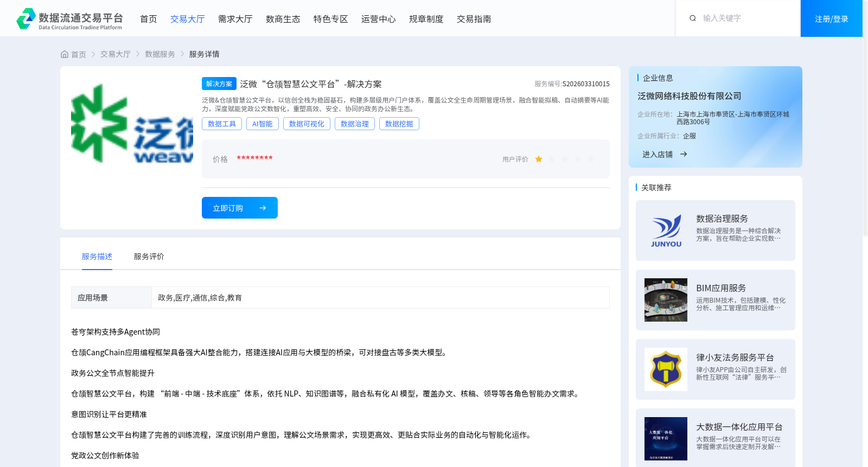
Task: Click the 解决方案 badge
Action: pos(219,84)
